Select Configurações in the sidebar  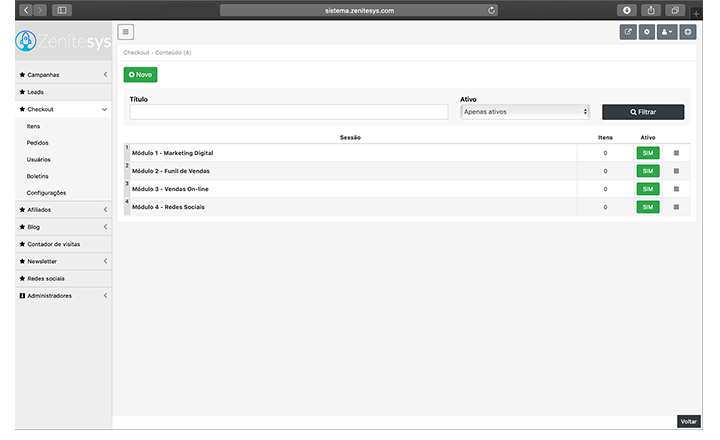tap(46, 193)
